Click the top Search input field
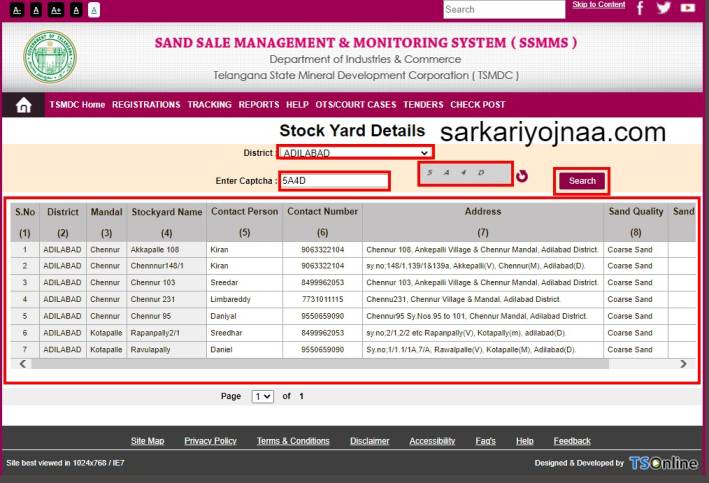The image size is (709, 483). (x=504, y=9)
